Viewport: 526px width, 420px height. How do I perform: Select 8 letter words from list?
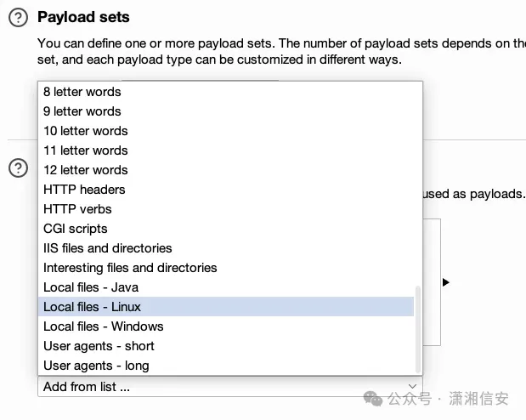coord(82,92)
